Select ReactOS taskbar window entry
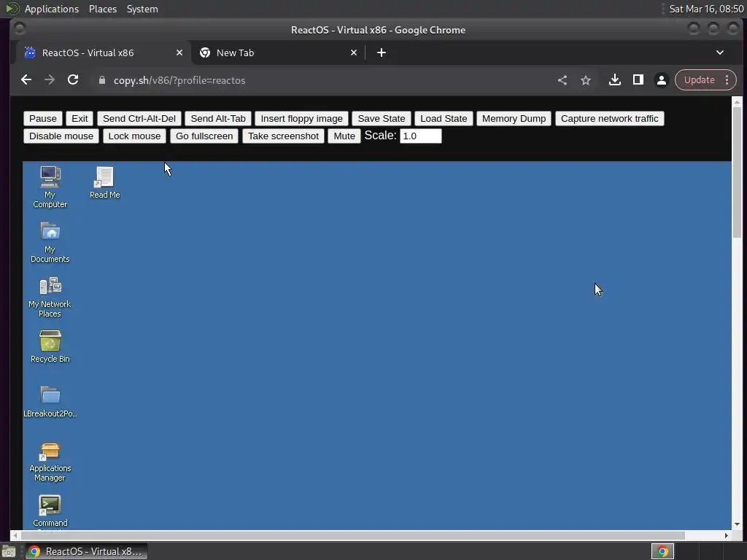Viewport: 747px width, 560px height. [x=86, y=551]
